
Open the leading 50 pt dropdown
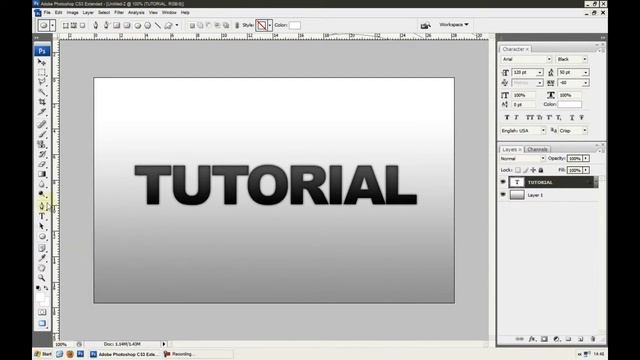click(585, 72)
